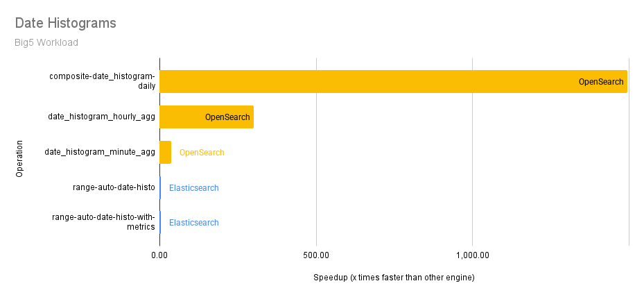The height and width of the screenshot is (297, 644).
Task: Select the 'Speedup' horizontal axis title
Action: click(394, 278)
